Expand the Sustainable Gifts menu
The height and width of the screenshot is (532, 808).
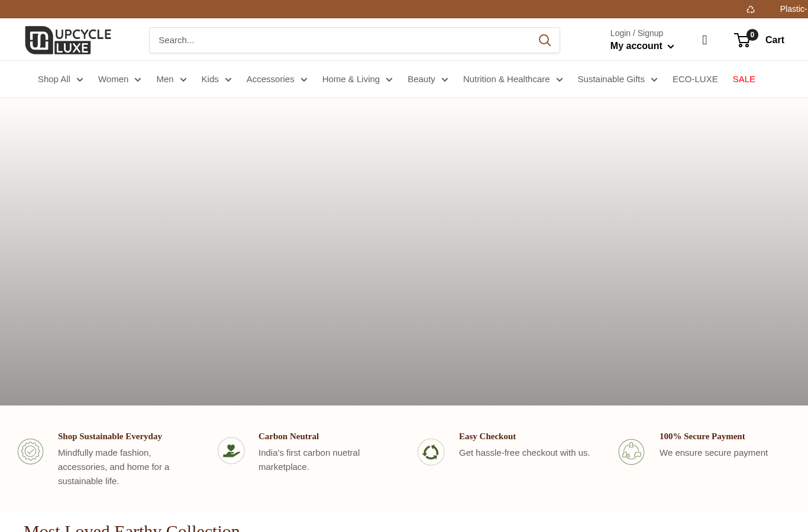pos(618,79)
